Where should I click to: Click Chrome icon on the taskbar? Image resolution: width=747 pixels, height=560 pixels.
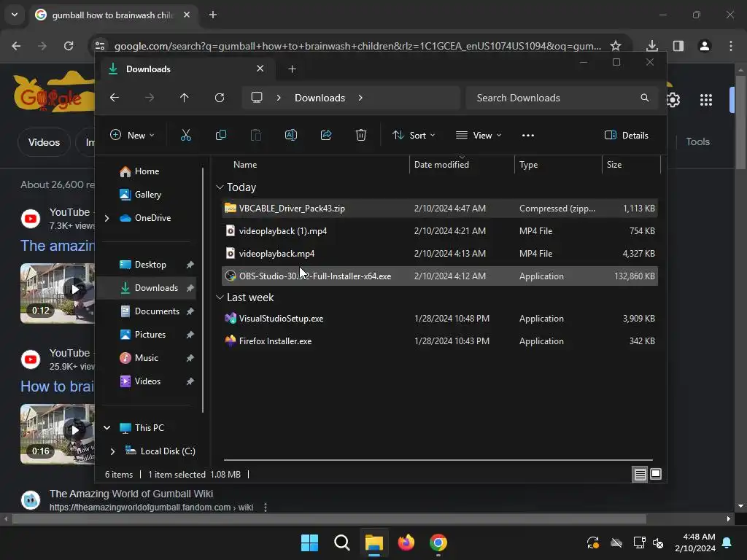438,542
